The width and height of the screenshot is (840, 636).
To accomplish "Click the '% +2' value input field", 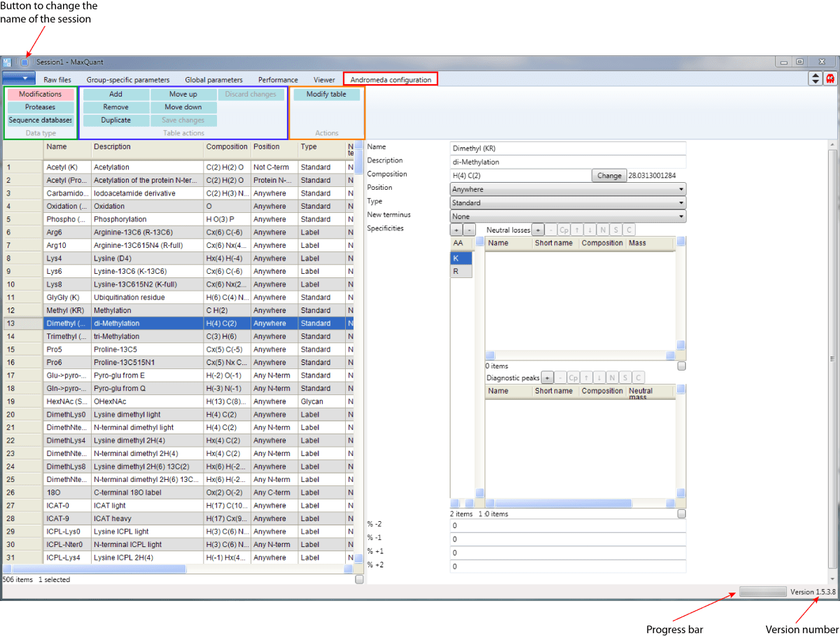I will [568, 566].
